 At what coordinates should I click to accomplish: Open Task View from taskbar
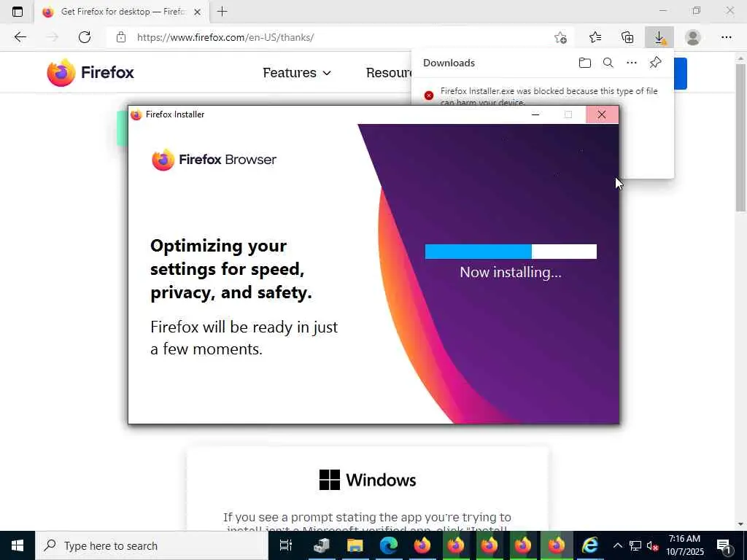click(286, 545)
